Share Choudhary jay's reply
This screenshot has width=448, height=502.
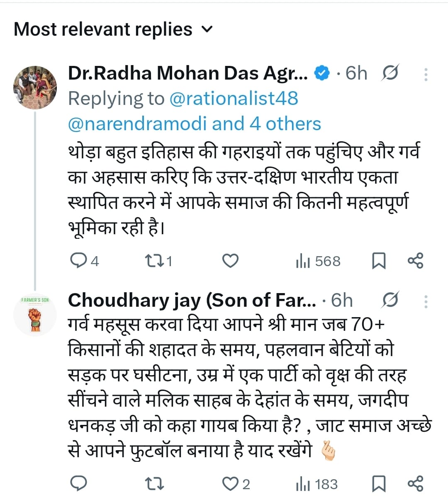pos(415,483)
